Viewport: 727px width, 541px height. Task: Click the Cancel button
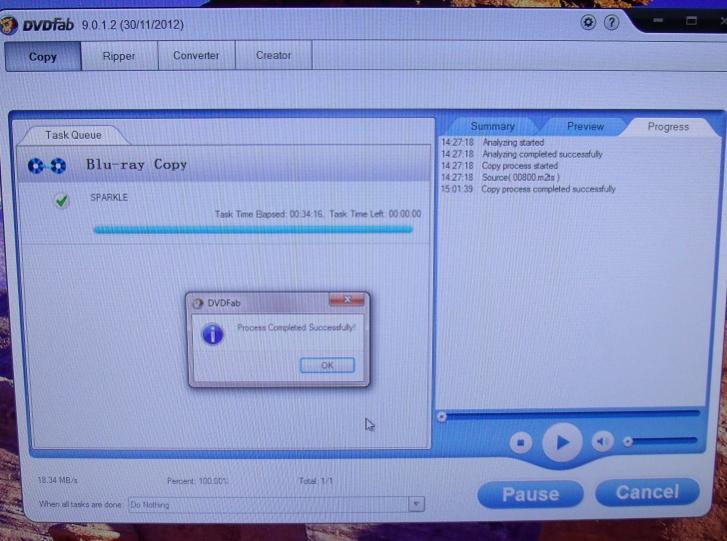click(x=647, y=492)
